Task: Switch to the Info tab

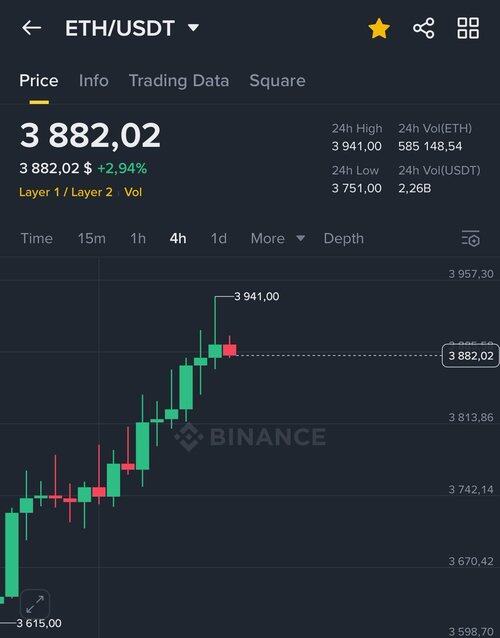Action: pos(94,81)
